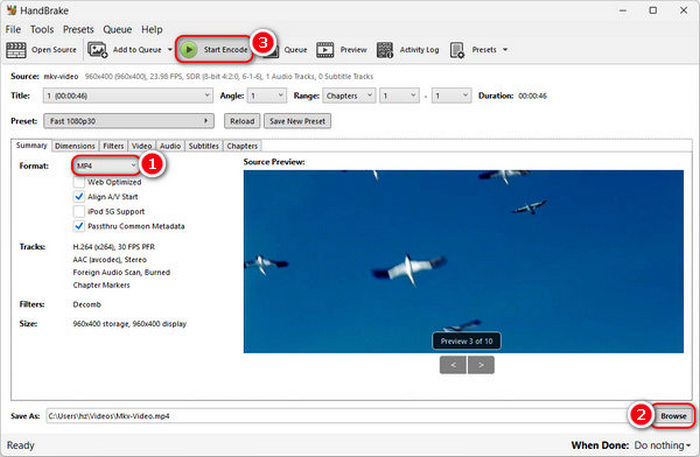
Task: Uncheck Align A/V Start
Action: 79,197
